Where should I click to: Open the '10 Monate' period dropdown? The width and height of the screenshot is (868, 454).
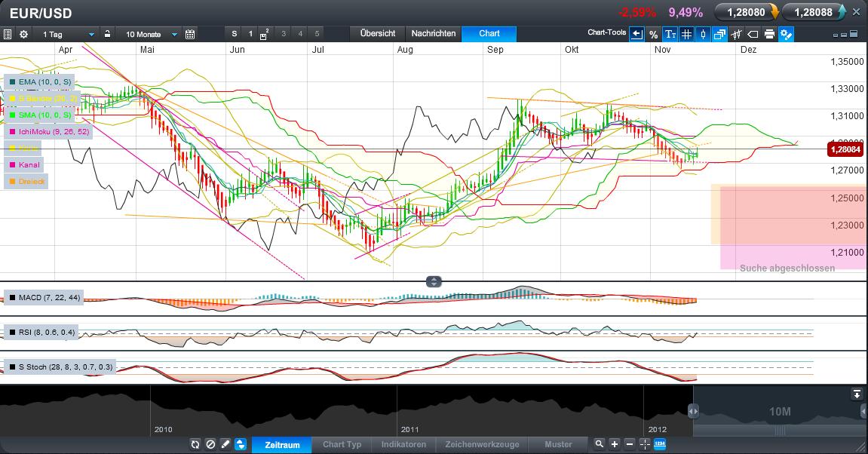149,35
